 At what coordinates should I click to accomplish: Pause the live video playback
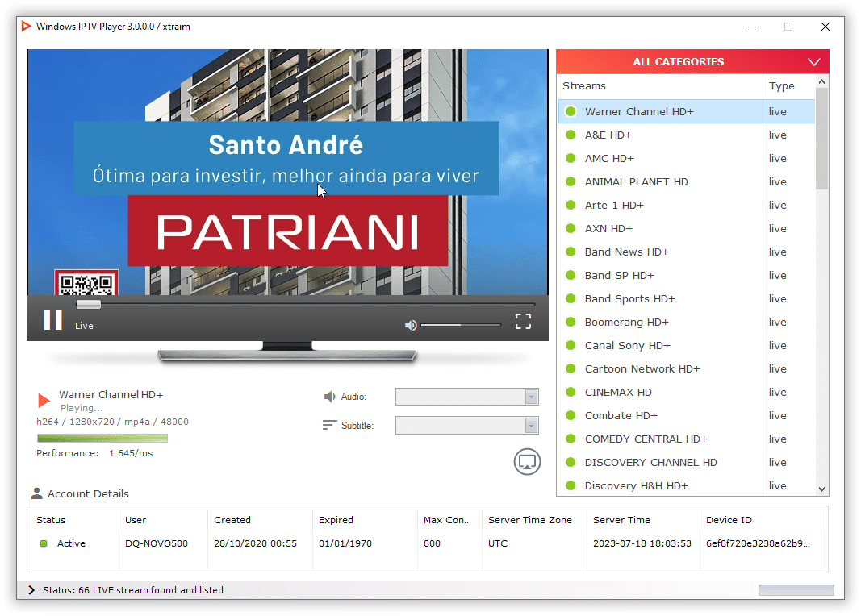point(52,320)
